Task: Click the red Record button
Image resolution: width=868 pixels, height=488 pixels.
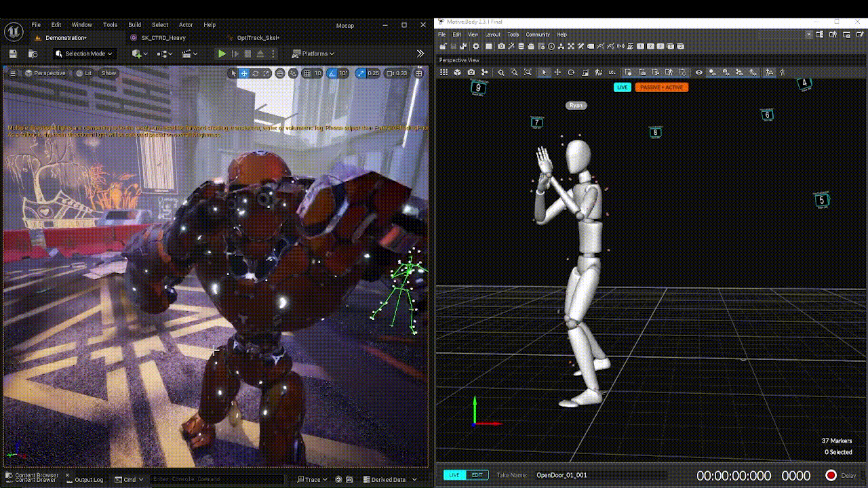Action: 831,475
